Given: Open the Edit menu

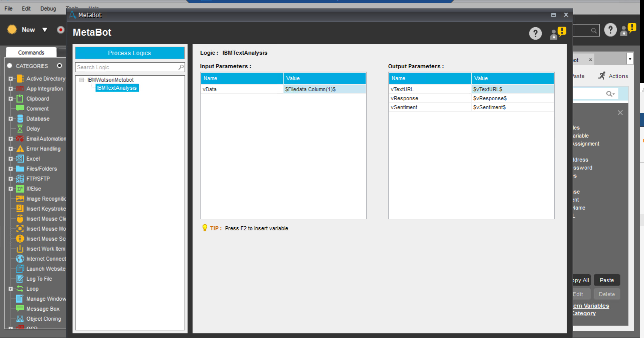Looking at the screenshot, I should pos(26,9).
